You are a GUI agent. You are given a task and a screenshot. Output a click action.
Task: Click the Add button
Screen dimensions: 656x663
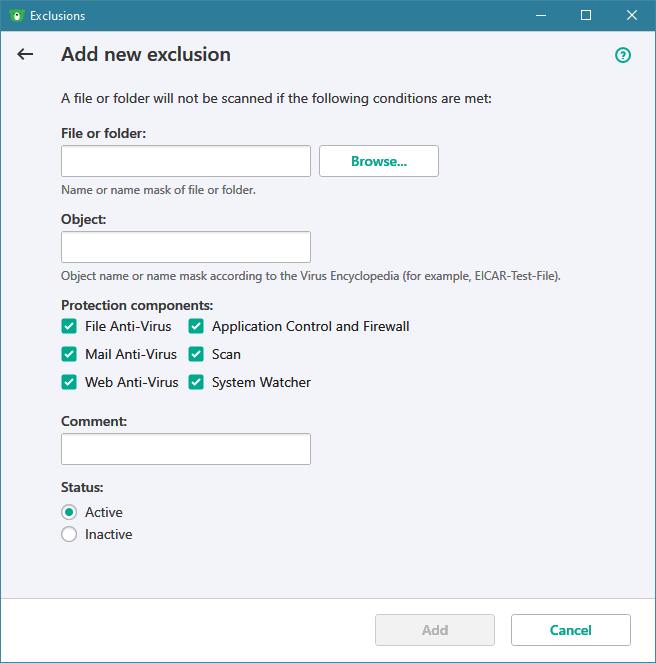click(x=435, y=630)
